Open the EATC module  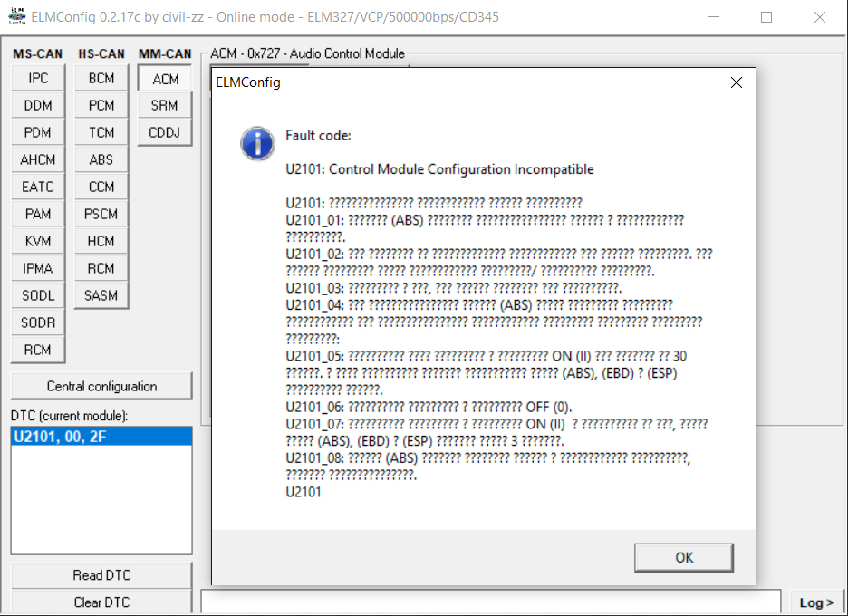[x=38, y=188]
